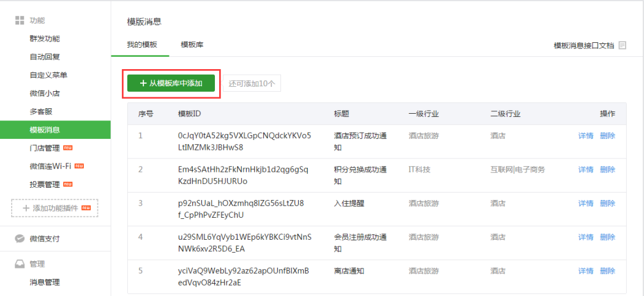This screenshot has width=644, height=296.
Task: Click the 管理 inbox tray icon
Action: coord(20,264)
